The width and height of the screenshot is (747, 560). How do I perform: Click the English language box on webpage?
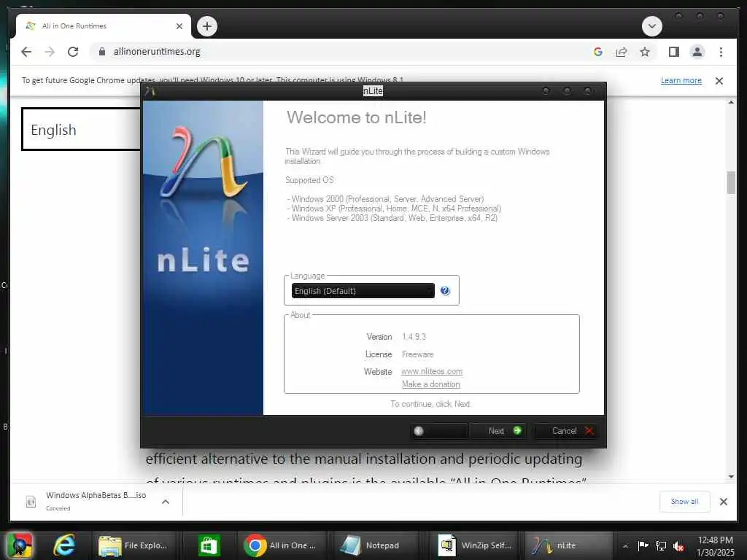pyautogui.click(x=82, y=129)
